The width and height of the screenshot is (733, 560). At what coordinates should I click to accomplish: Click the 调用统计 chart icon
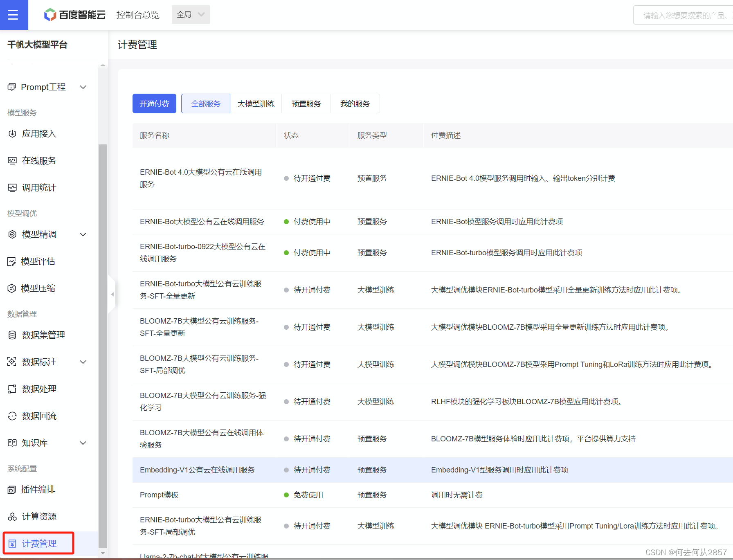[12, 188]
